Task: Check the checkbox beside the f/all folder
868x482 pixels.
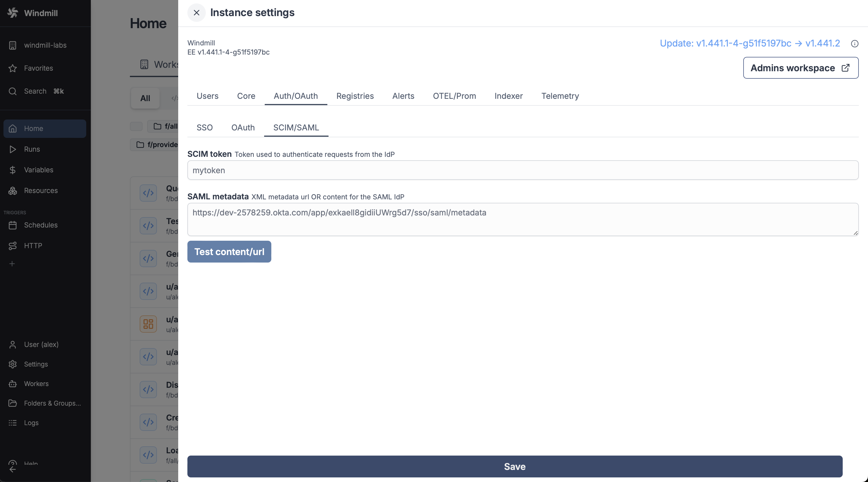Action: 136,126
